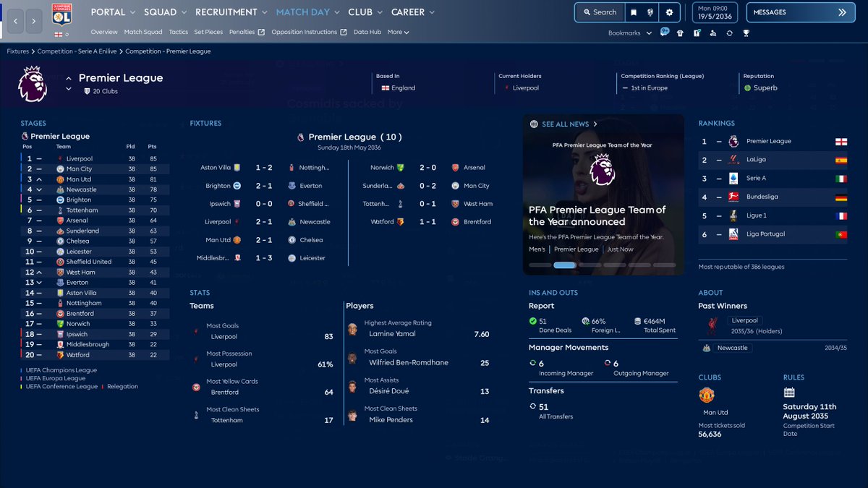
Task: Click Brighton row in league table
Action: [x=95, y=200]
